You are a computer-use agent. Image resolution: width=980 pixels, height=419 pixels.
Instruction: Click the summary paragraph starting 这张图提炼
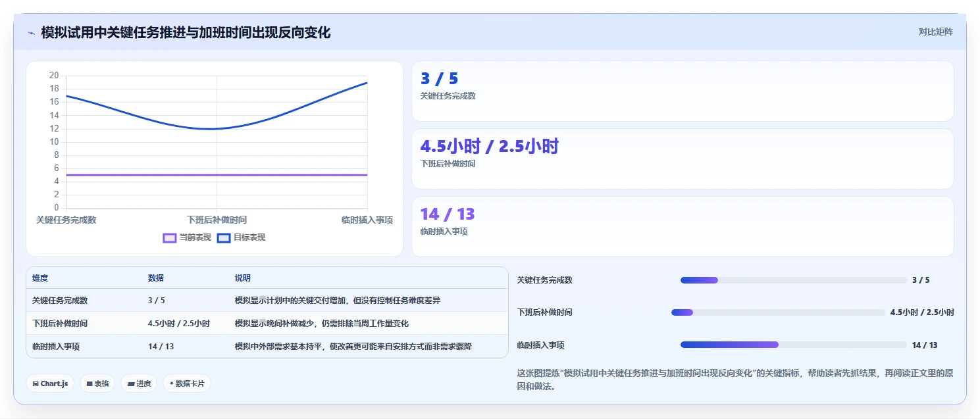[x=735, y=380]
